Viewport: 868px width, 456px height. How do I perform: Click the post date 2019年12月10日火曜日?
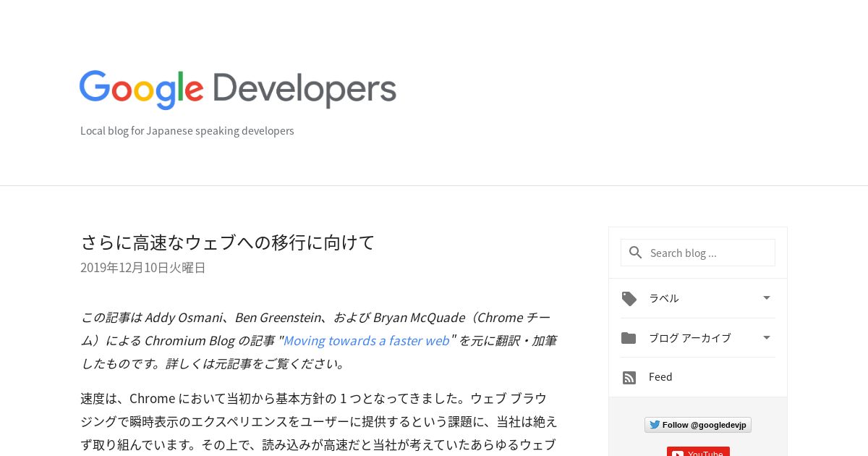(x=143, y=268)
